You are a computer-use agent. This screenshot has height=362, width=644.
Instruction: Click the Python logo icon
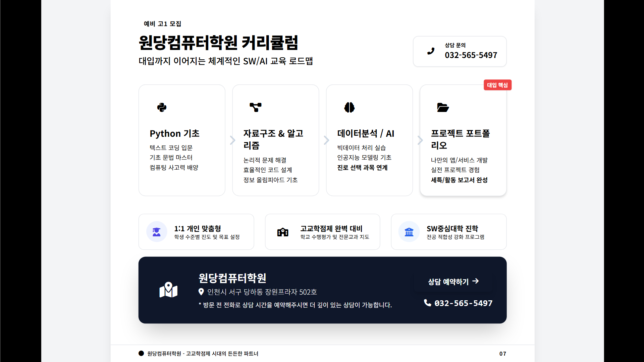(162, 107)
